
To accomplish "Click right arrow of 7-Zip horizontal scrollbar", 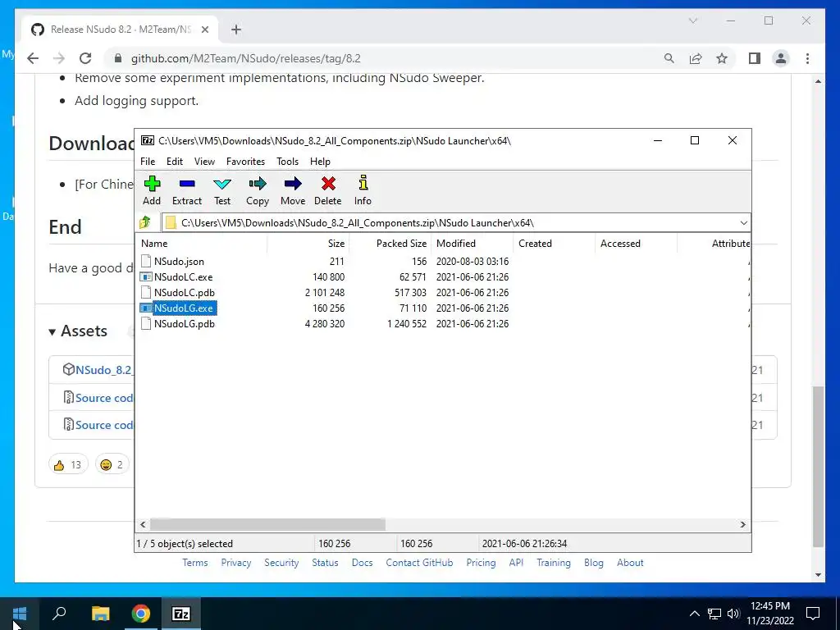I will click(x=743, y=524).
